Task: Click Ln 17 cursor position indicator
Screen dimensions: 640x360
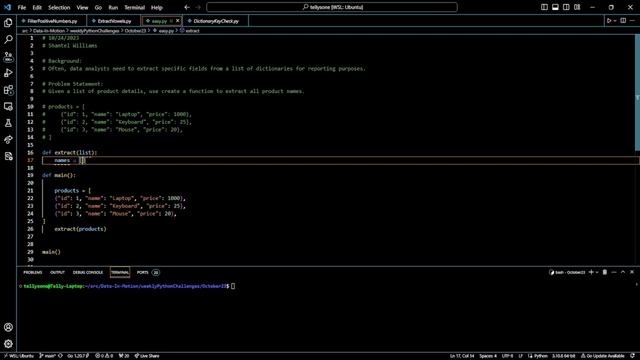Action: click(x=462, y=356)
